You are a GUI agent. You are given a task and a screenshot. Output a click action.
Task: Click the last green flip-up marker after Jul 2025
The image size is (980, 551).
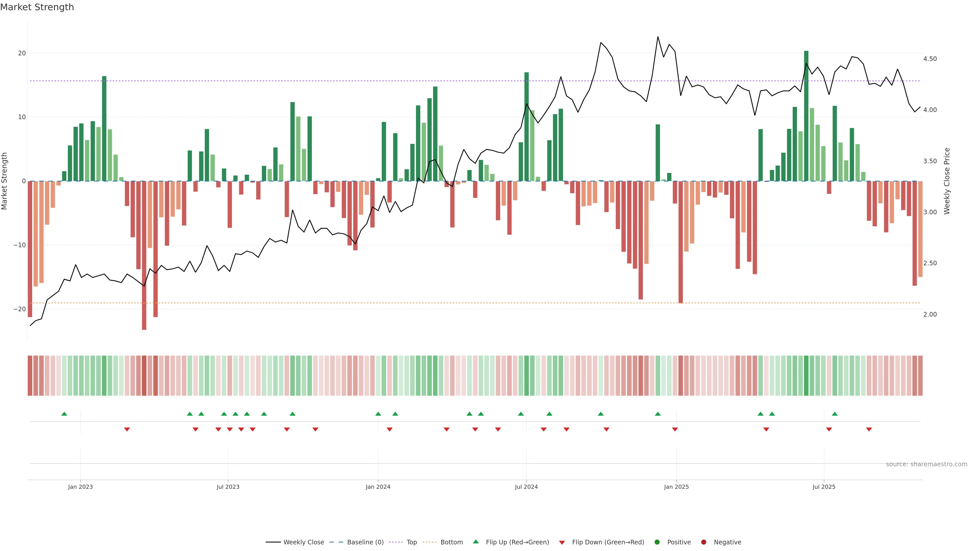coord(835,414)
